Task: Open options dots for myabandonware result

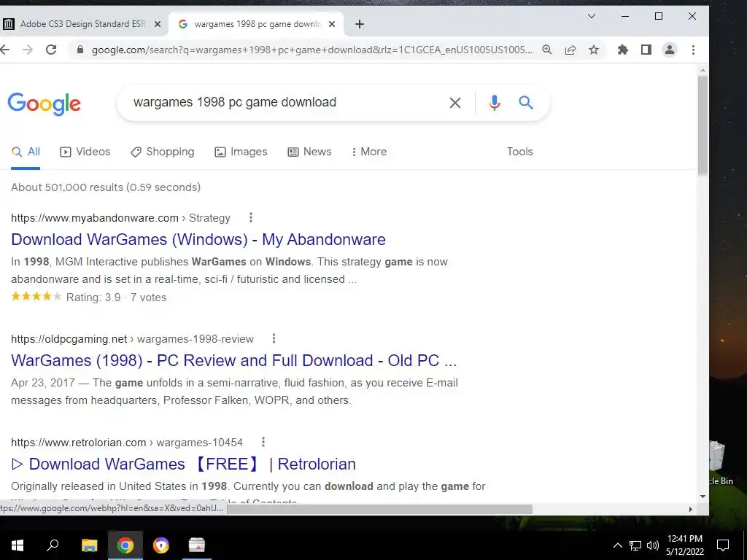Action: pos(251,217)
